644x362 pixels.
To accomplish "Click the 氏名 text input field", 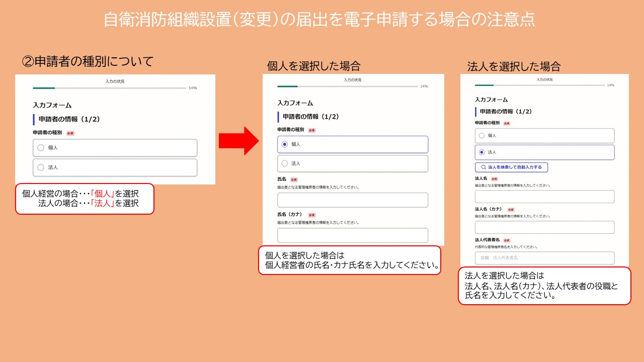I will pos(352,200).
